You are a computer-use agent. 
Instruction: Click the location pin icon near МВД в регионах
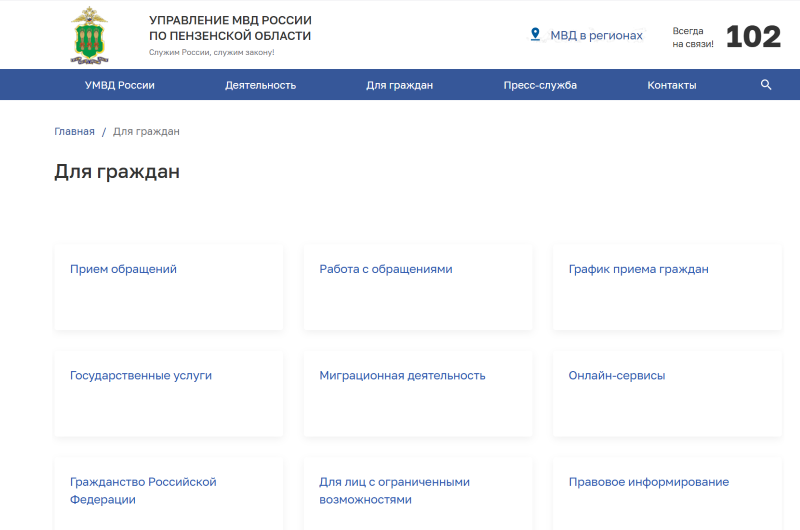[x=535, y=35]
